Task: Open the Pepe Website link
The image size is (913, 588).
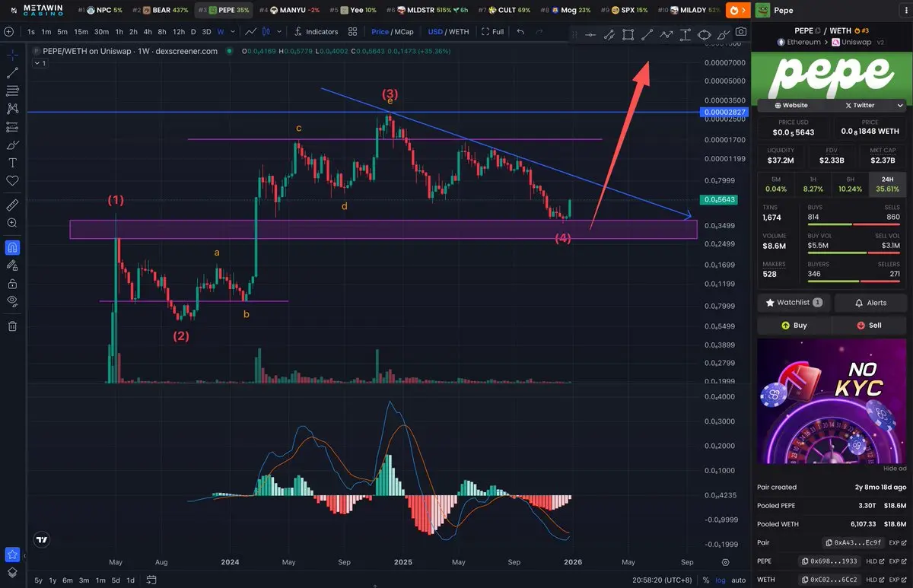Action: (x=791, y=105)
